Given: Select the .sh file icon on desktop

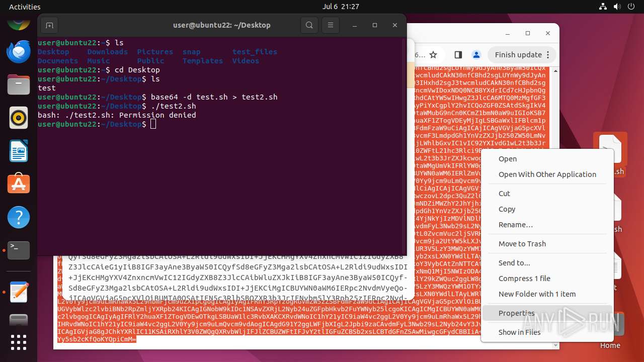Looking at the screenshot, I should tap(610, 154).
